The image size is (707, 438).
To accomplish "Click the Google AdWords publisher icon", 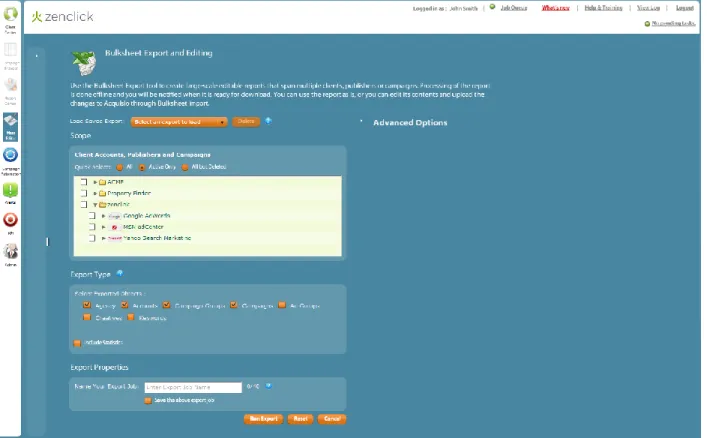I will pos(115,216).
